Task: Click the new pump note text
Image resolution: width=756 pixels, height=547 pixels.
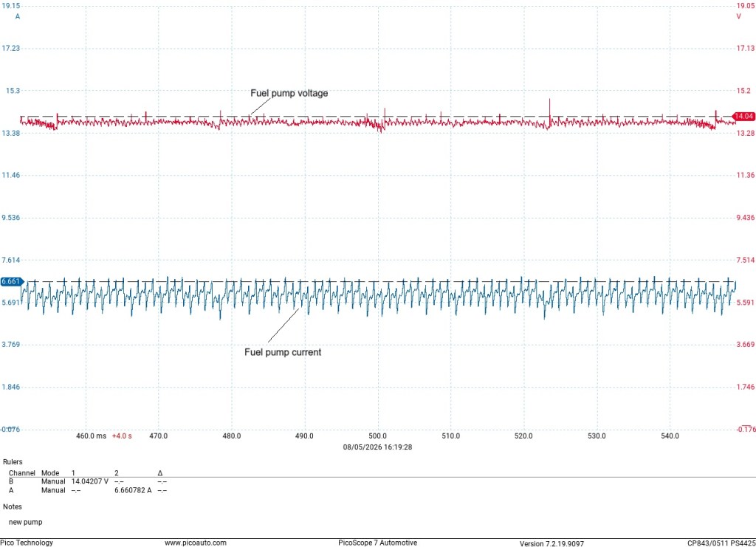Action: click(26, 522)
